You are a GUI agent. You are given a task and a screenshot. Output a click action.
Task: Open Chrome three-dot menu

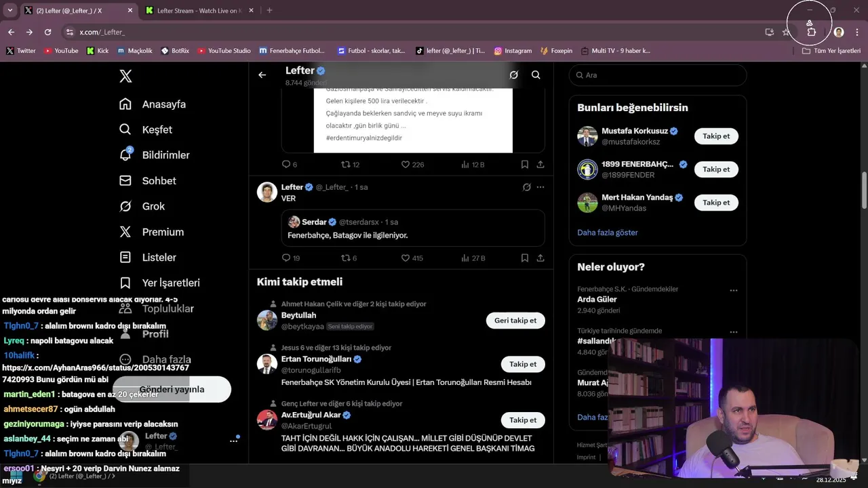857,32
